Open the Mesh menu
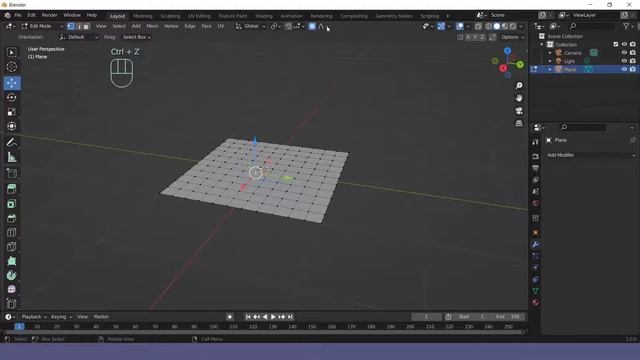The height and width of the screenshot is (360, 640). coord(152,26)
